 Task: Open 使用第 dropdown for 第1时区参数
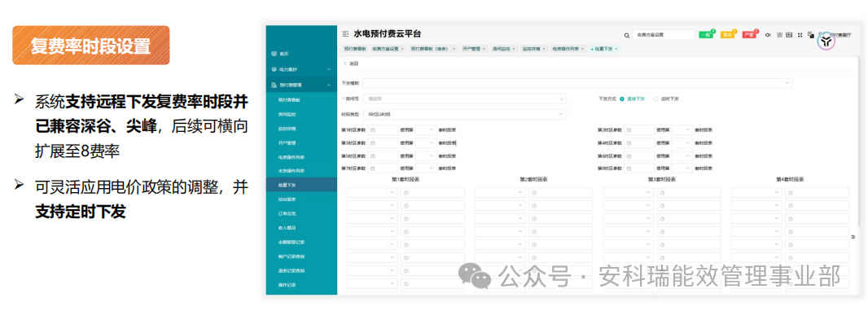[426, 130]
